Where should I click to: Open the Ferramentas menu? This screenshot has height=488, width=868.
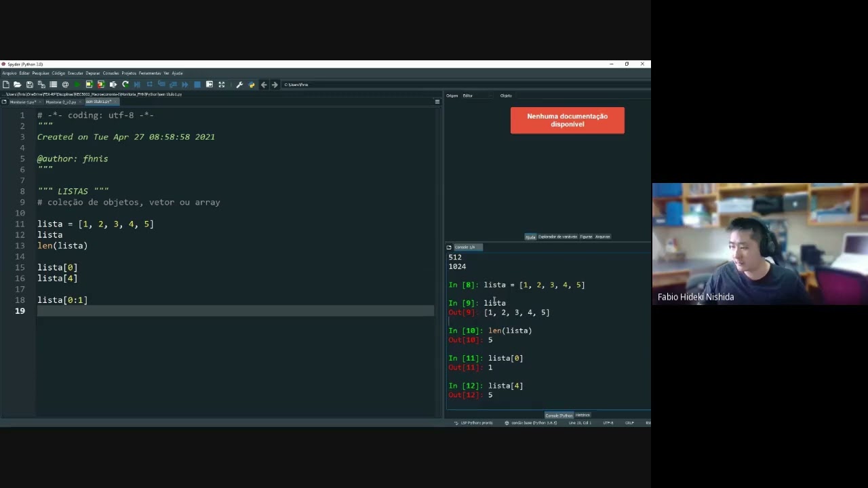150,73
